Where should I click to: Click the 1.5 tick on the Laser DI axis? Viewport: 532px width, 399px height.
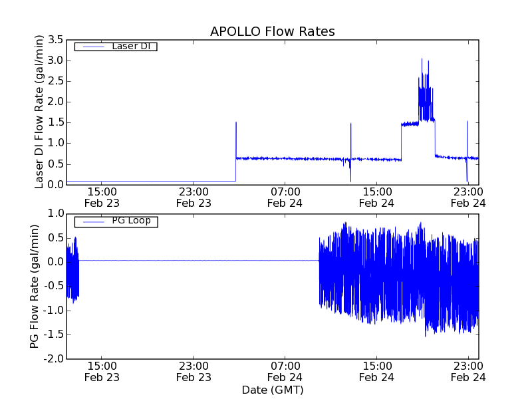click(x=56, y=122)
